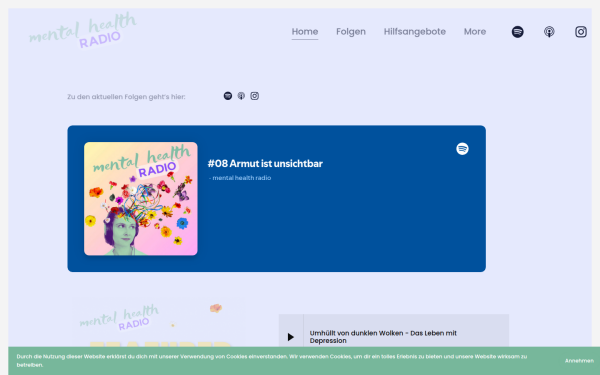Click small podcast icon beside 'aktuellen Folgen'

[x=241, y=96]
